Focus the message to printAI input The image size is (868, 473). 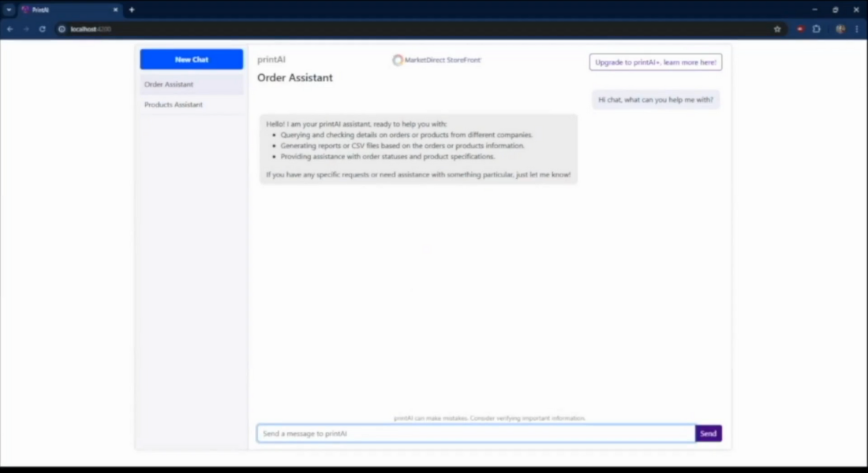point(475,434)
